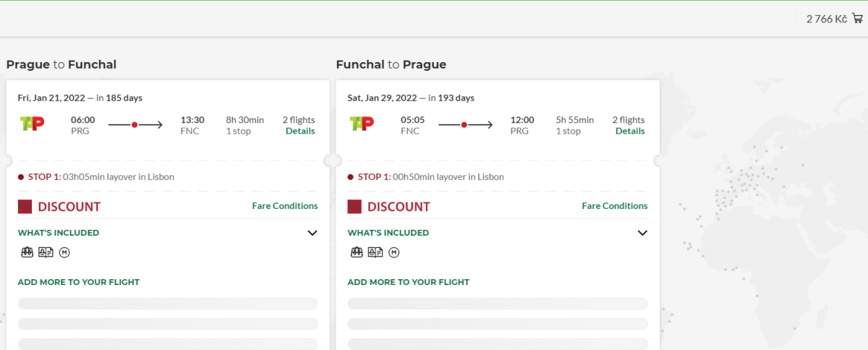Click the circled M miles icon for outbound flight
This screenshot has height=350, width=868.
point(64,252)
